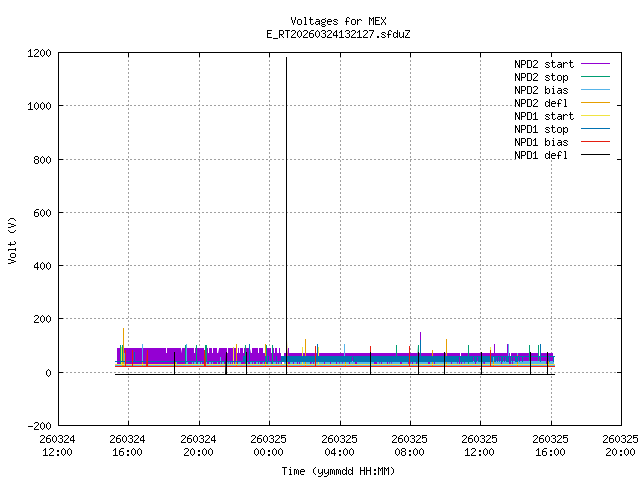640x480 pixels.
Task: Click the "Time (yymmdd HH:MM)" x-axis label
Action: (338, 470)
